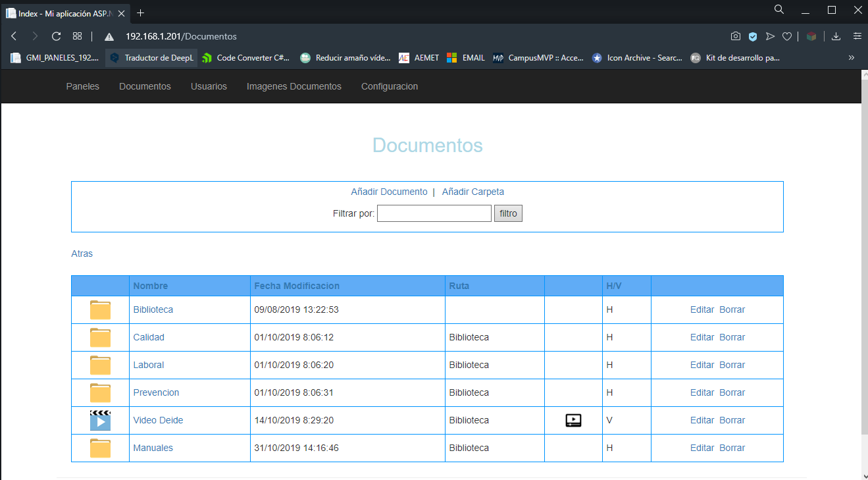Go to Imagenes Documentos in navbar

tap(294, 86)
